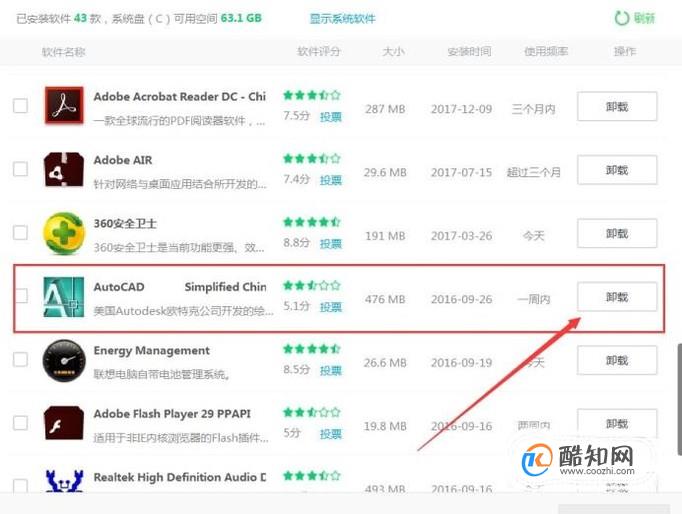Sort by the 安装时间 column header
Screen dimensions: 682x514
[469, 52]
